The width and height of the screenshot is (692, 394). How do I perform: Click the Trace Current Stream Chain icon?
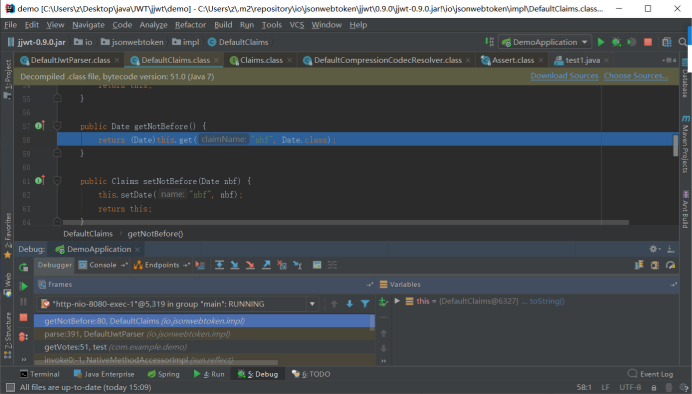pyautogui.click(x=332, y=265)
